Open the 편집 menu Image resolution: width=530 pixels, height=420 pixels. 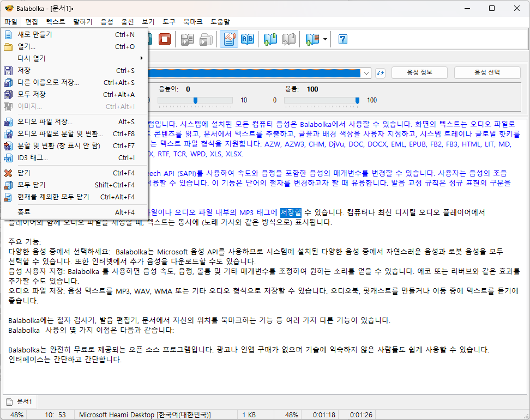click(x=32, y=22)
